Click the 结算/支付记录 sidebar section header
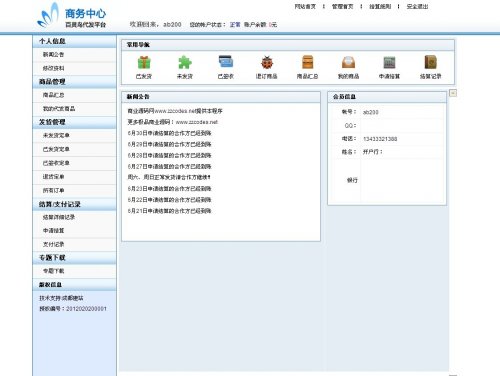This screenshot has height=376, width=500. 74,204
